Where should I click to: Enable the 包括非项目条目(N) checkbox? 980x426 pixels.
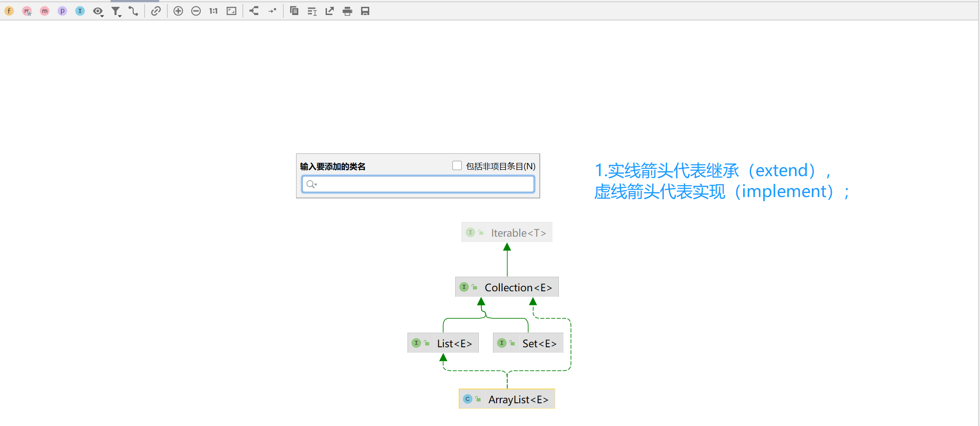pyautogui.click(x=457, y=166)
